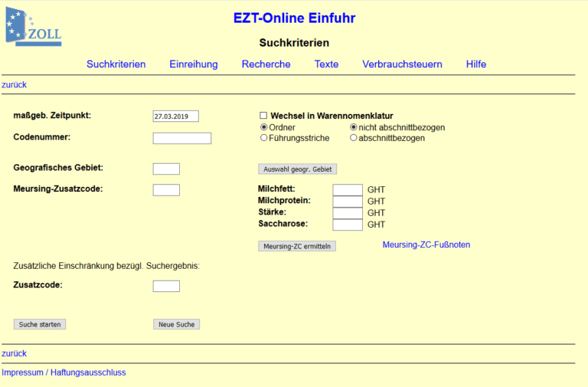Open the Impressum / Haftungsausschluss link

point(64,372)
